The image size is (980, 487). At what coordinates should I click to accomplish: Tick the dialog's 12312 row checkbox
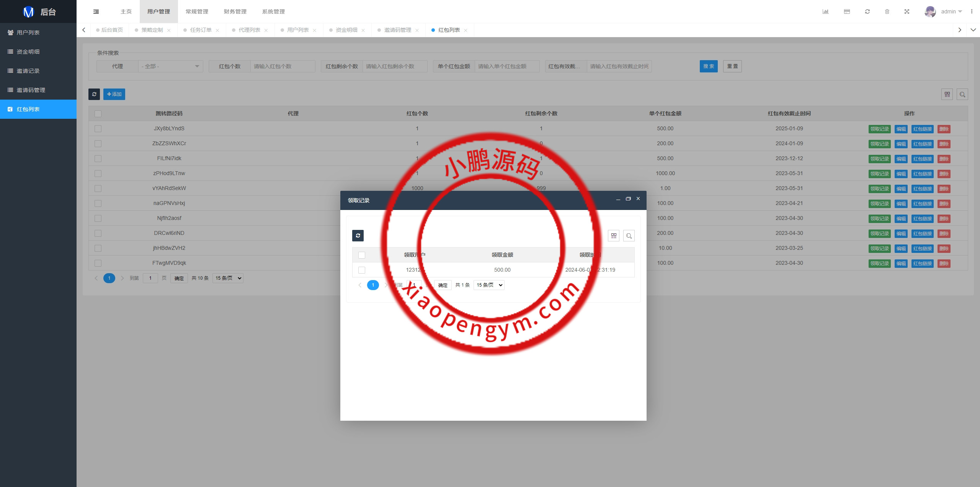(362, 270)
